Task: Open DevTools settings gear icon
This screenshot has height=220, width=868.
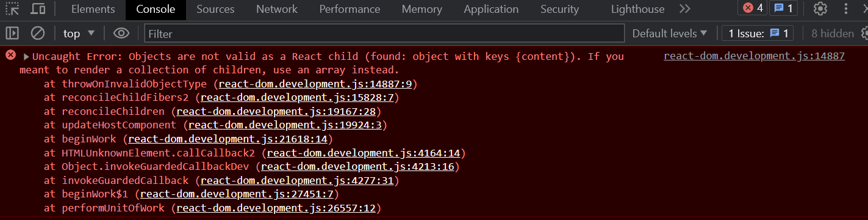Action: pos(820,9)
